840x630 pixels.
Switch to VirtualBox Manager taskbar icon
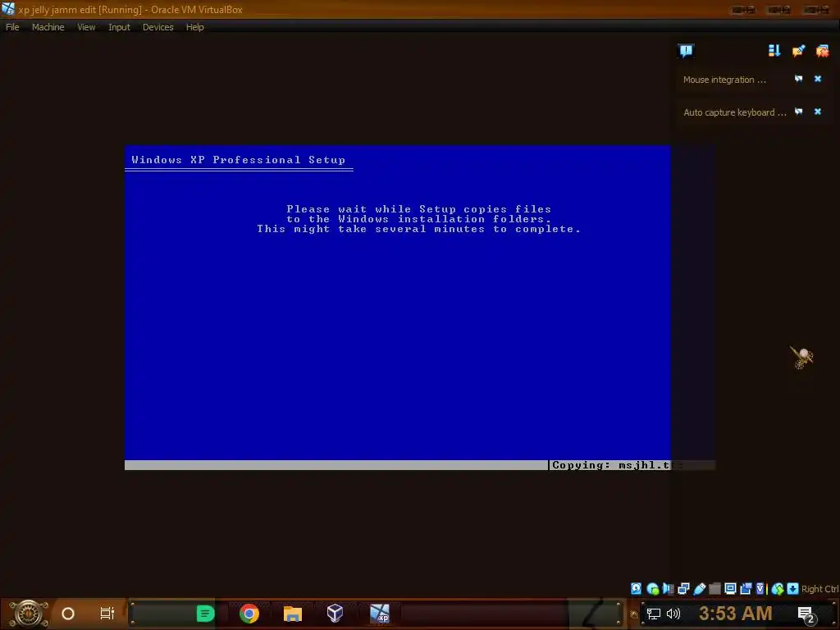point(335,614)
